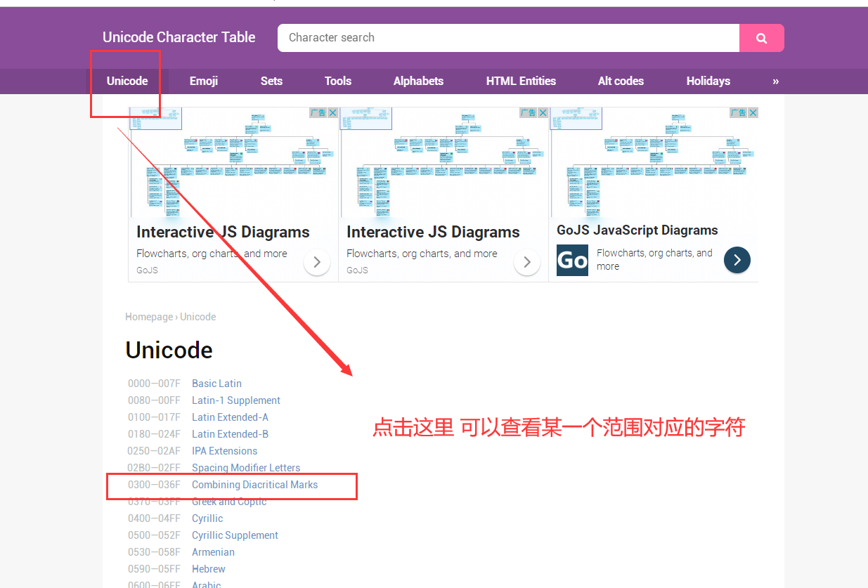Click the pink search magnifier button
868x588 pixels.
[x=761, y=38]
